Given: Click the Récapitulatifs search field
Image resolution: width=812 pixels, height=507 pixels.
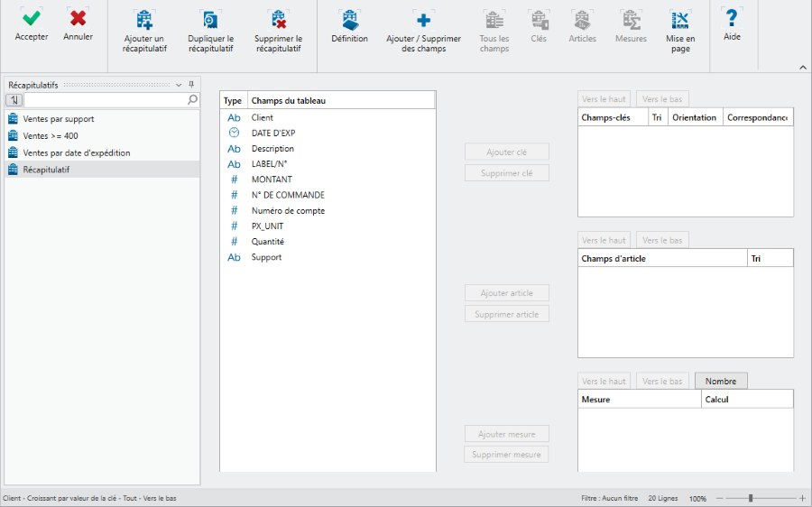Looking at the screenshot, I should (x=105, y=100).
